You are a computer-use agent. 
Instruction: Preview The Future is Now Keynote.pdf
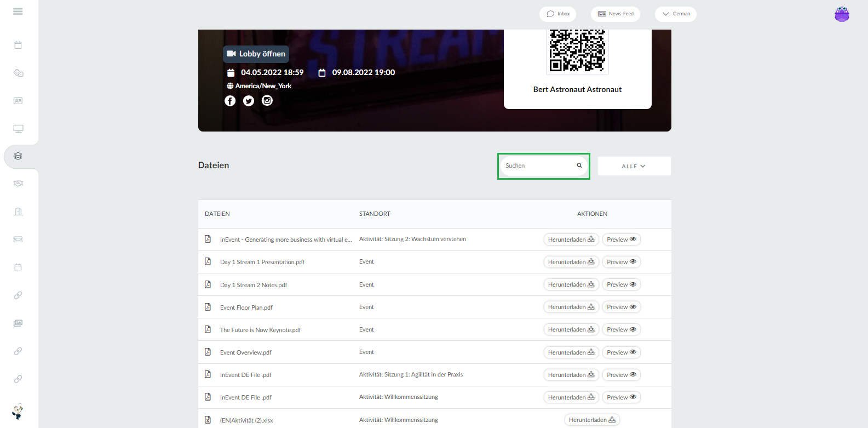622,329
